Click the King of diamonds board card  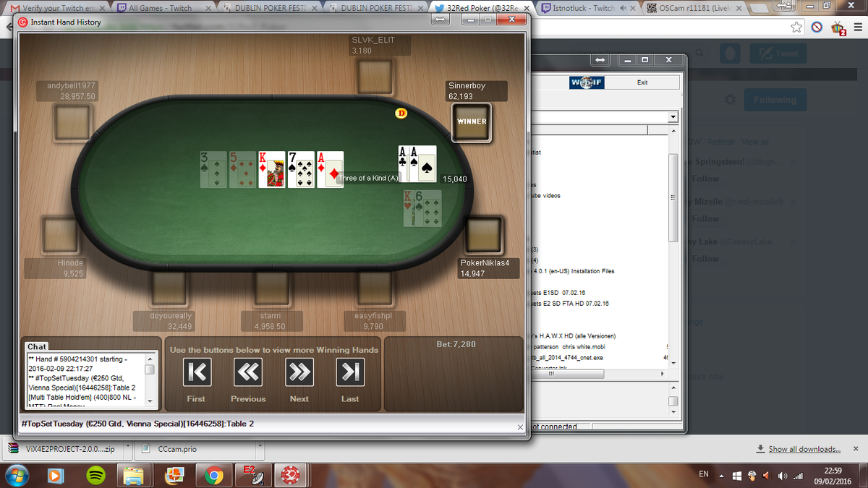tap(272, 169)
